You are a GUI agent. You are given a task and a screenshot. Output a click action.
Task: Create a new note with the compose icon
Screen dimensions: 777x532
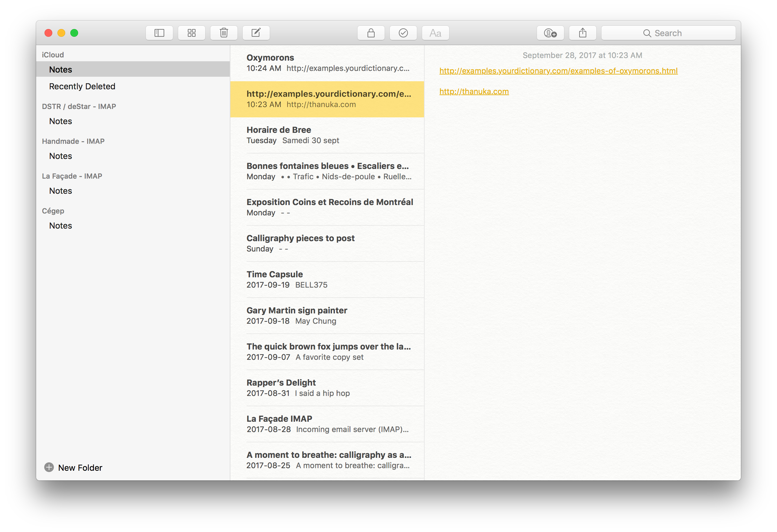click(x=256, y=33)
